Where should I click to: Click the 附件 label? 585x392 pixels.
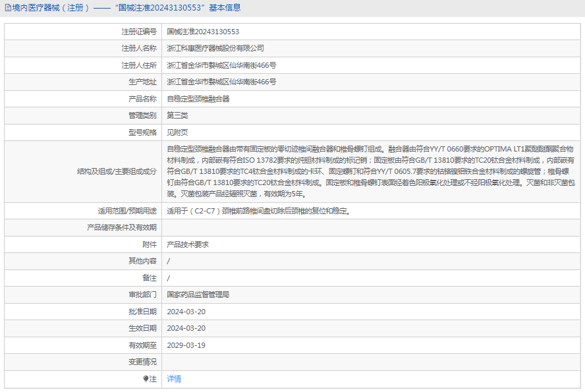(150, 244)
